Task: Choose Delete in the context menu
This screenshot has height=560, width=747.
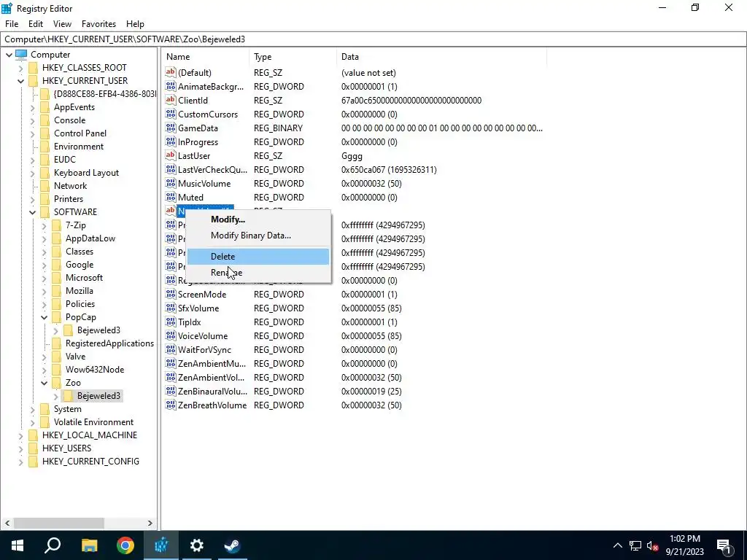Action: (258, 256)
